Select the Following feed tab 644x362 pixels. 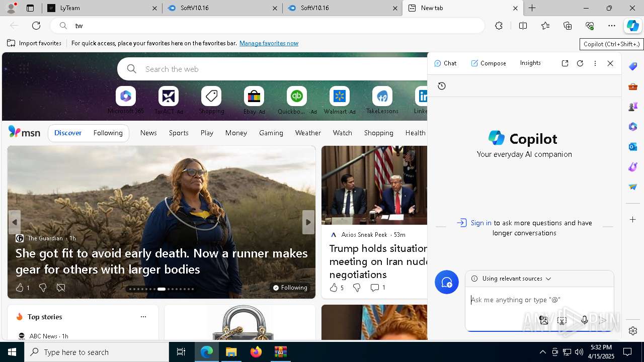(x=108, y=133)
